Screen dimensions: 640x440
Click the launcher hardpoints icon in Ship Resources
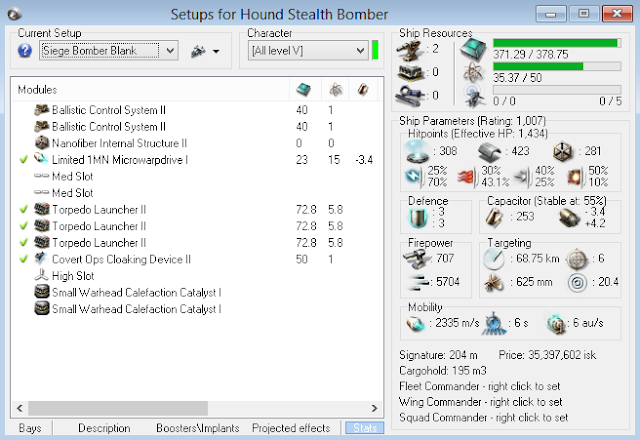(x=410, y=73)
